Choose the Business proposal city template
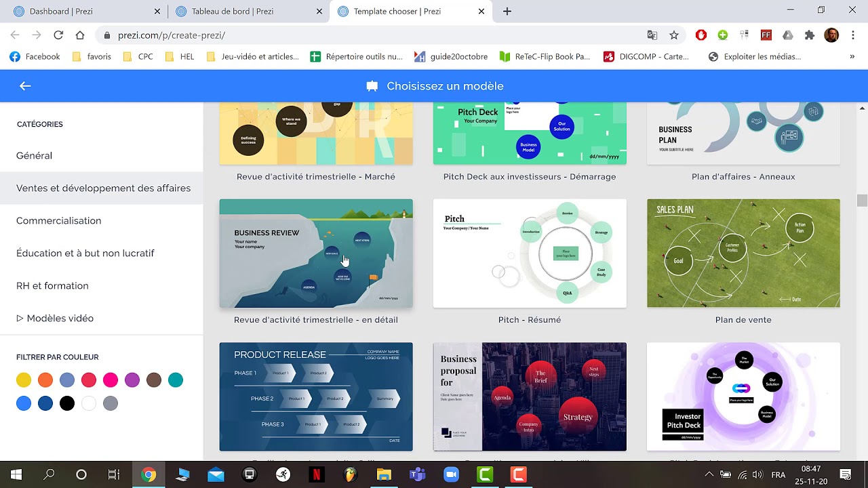 coord(530,396)
